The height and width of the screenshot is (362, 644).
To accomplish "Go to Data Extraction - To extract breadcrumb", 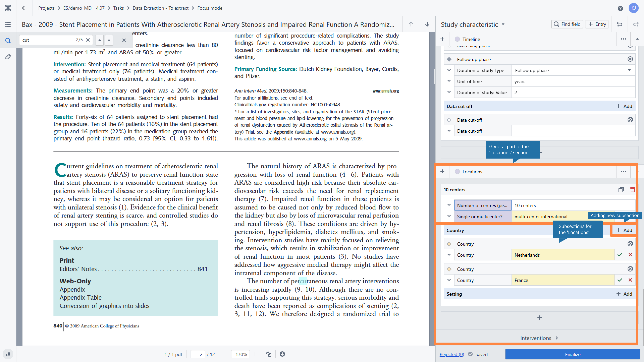I will point(160,8).
